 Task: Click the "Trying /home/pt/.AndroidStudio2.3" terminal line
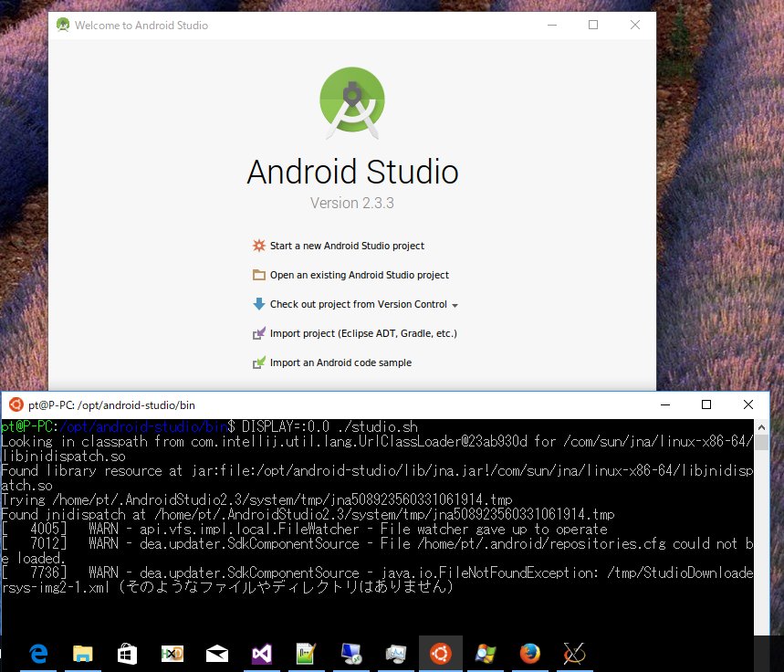(257, 499)
